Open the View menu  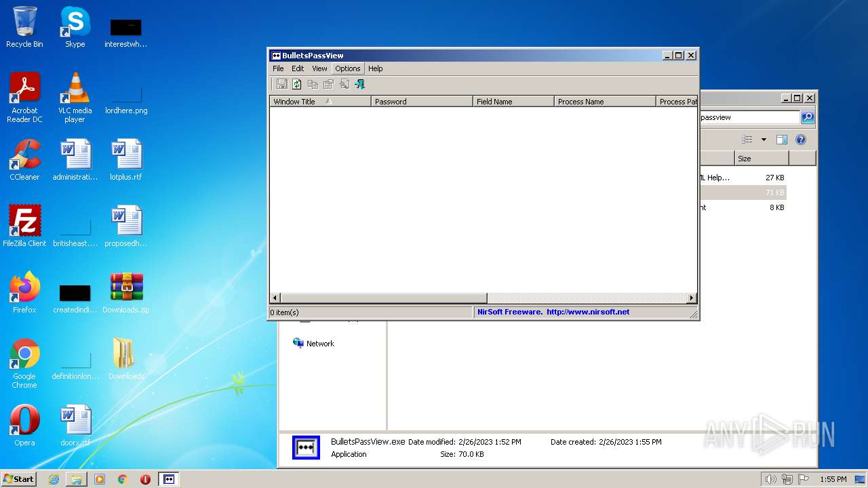[319, 68]
